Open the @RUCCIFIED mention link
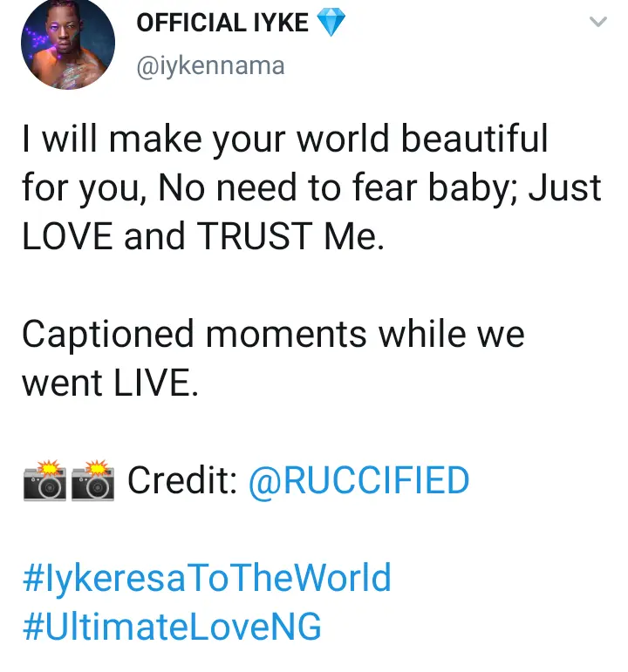Screen dimensions: 628x672 (x=359, y=480)
